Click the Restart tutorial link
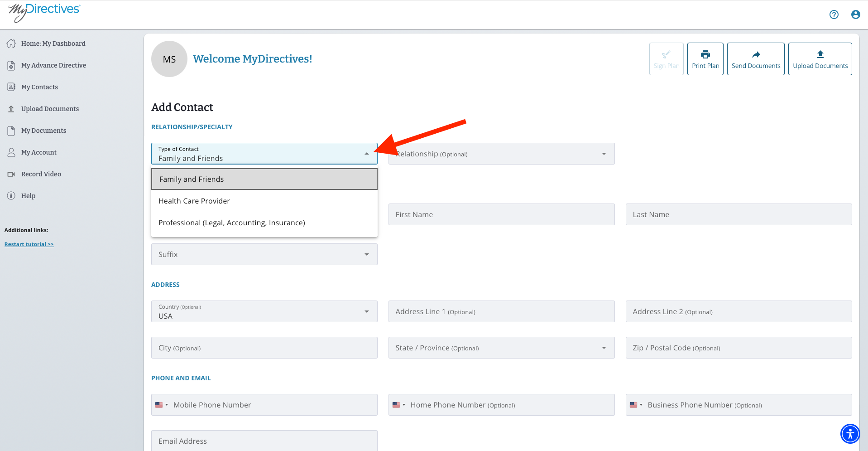The height and width of the screenshot is (451, 868). point(29,244)
